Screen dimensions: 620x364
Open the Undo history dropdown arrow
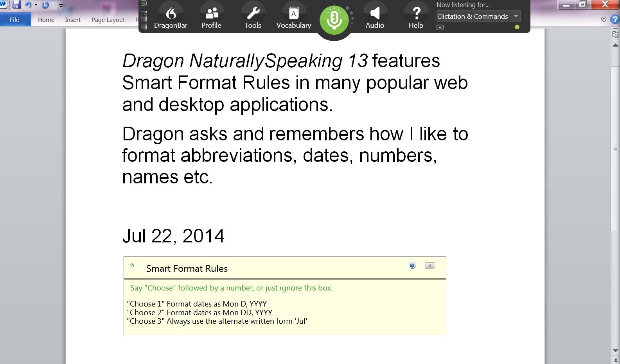click(36, 5)
